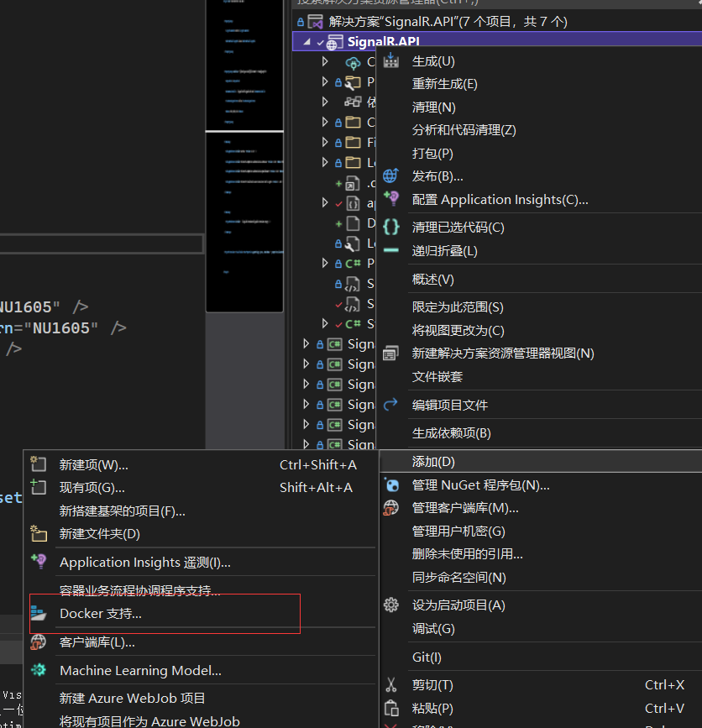Select 生成依赖项(B)

click(451, 432)
